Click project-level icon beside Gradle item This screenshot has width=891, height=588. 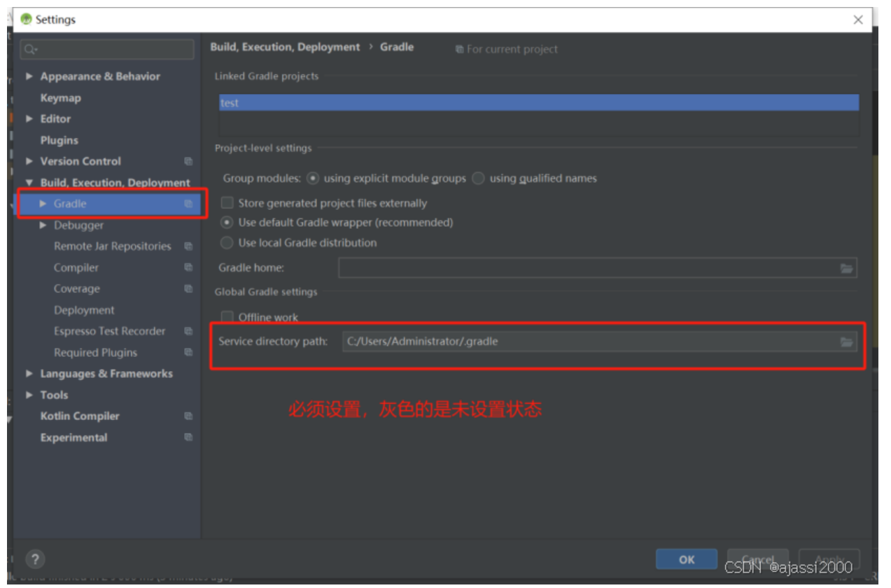coord(188,204)
